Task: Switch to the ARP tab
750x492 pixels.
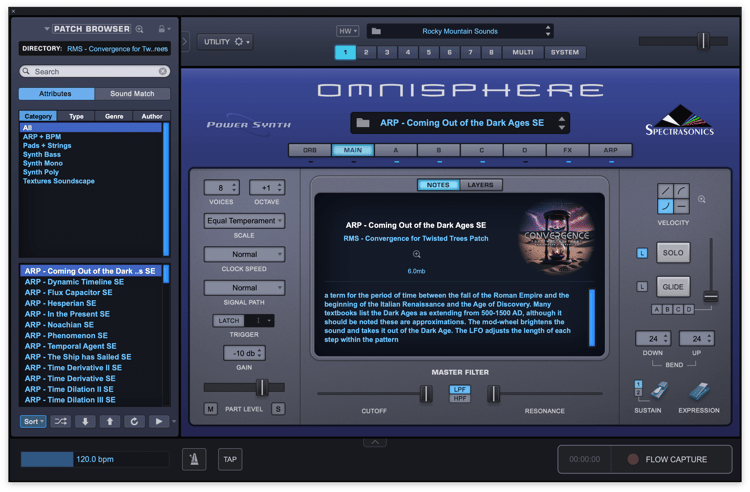Action: pyautogui.click(x=611, y=150)
